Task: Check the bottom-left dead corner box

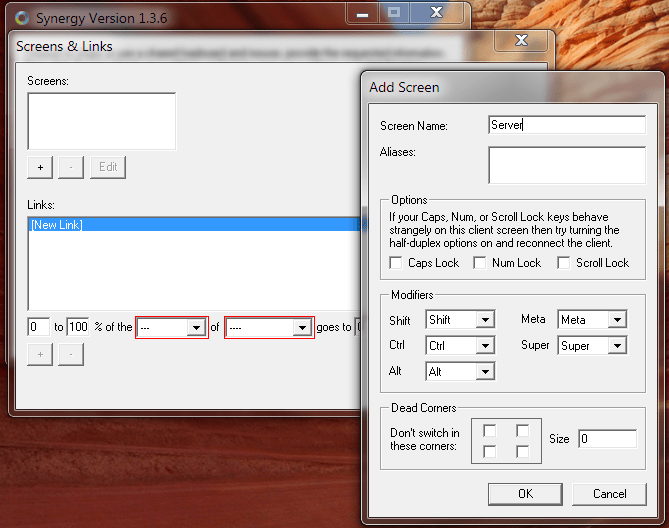Action: pyautogui.click(x=489, y=452)
